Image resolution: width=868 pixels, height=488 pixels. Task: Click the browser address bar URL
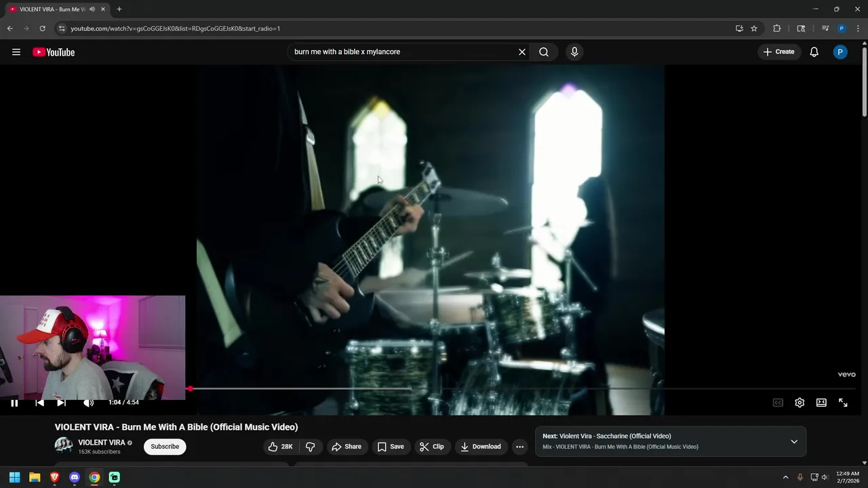pos(175,28)
